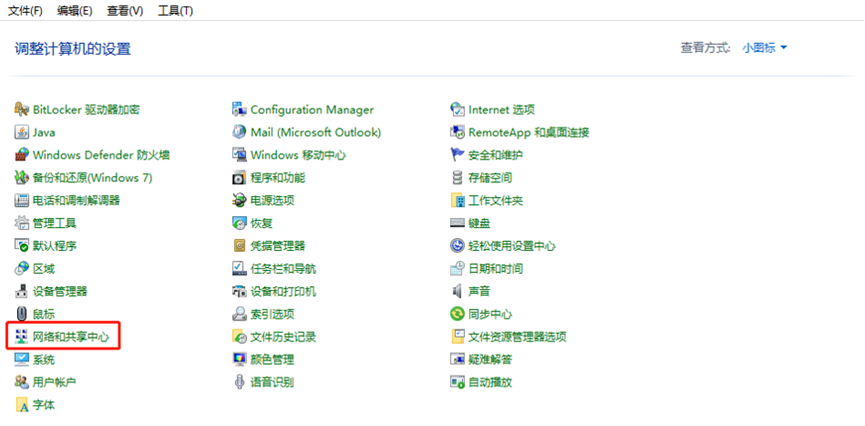Open the 网络和共享中心 icon

click(x=22, y=337)
